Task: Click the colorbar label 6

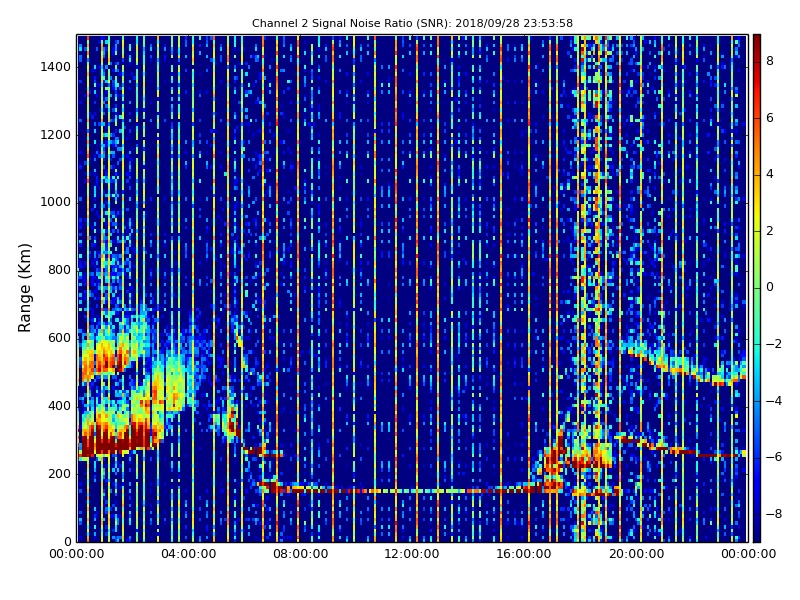Action: pyautogui.click(x=770, y=118)
